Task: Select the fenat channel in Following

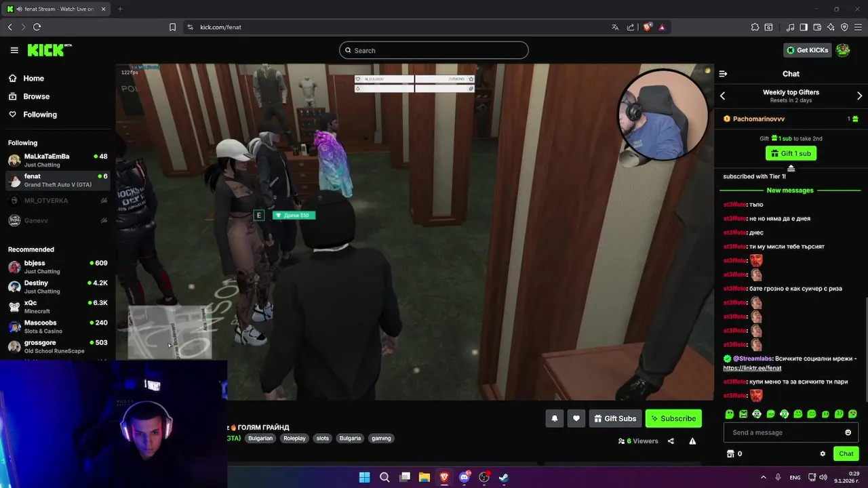Action: click(x=58, y=180)
